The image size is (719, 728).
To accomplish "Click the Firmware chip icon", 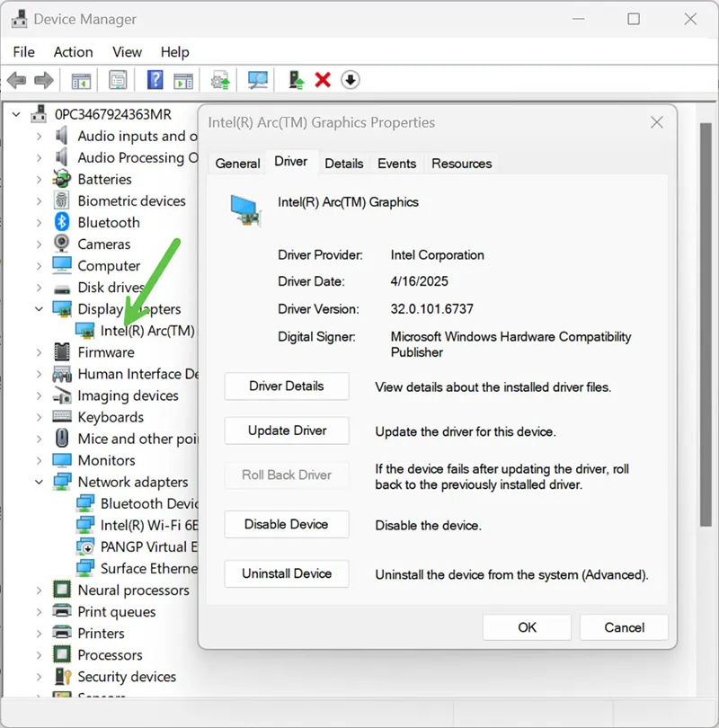I will point(62,352).
